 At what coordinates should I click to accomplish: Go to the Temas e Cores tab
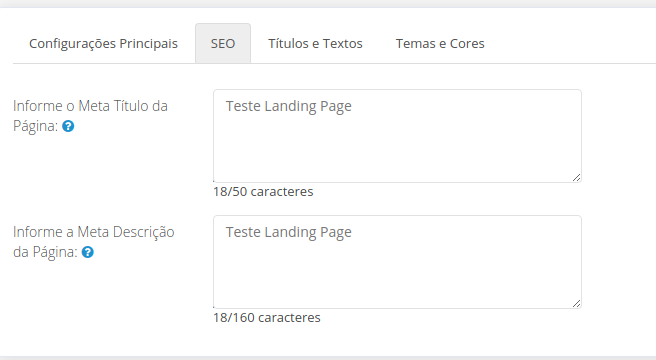pyautogui.click(x=440, y=44)
